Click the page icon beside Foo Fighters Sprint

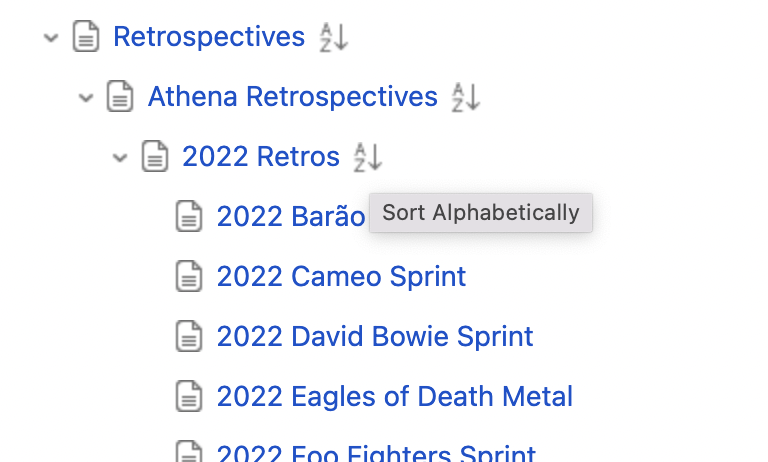(189, 451)
